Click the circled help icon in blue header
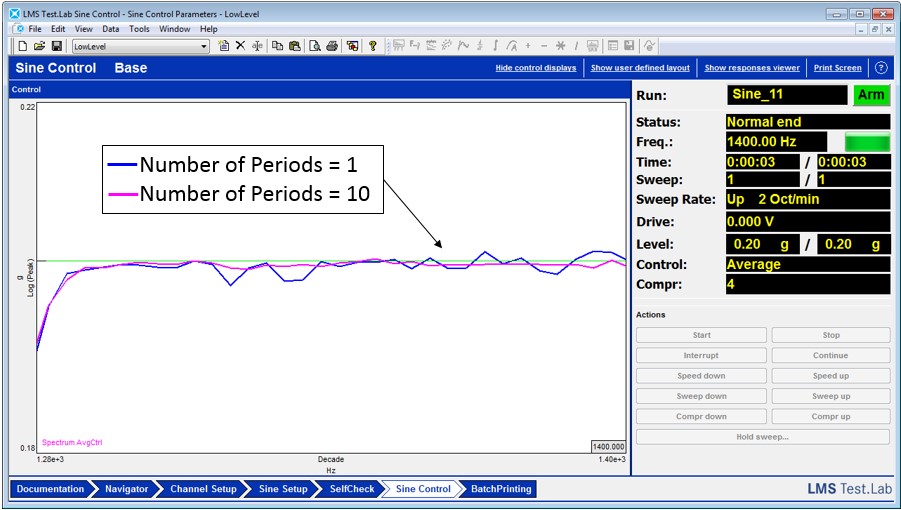 tap(881, 68)
